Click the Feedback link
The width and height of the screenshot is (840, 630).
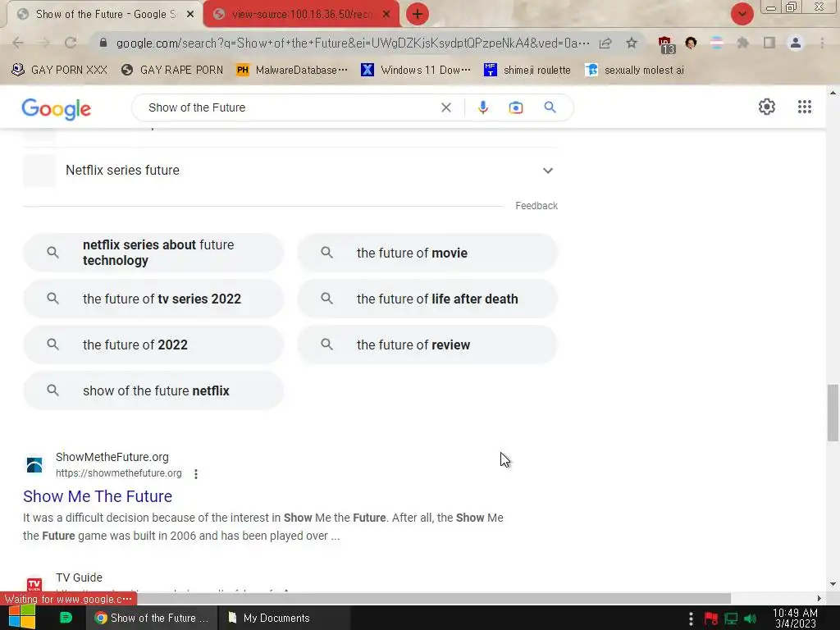pyautogui.click(x=536, y=206)
